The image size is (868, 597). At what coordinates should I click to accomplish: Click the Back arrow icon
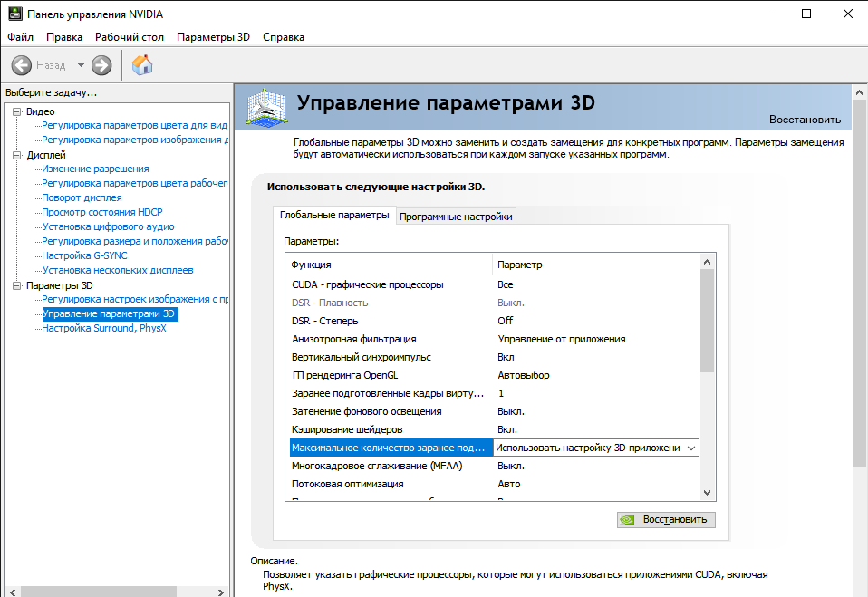[x=22, y=65]
